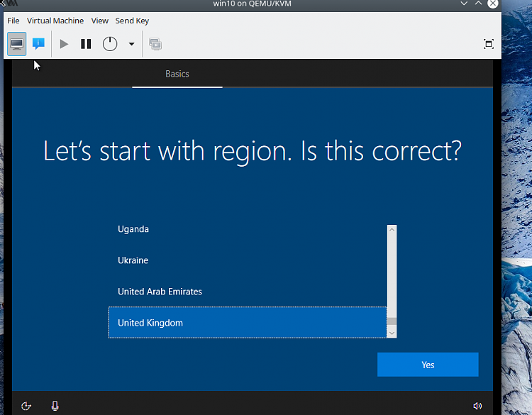Maximize the win10 VM window
Image resolution: width=532 pixels, height=415 pixels.
[478, 4]
